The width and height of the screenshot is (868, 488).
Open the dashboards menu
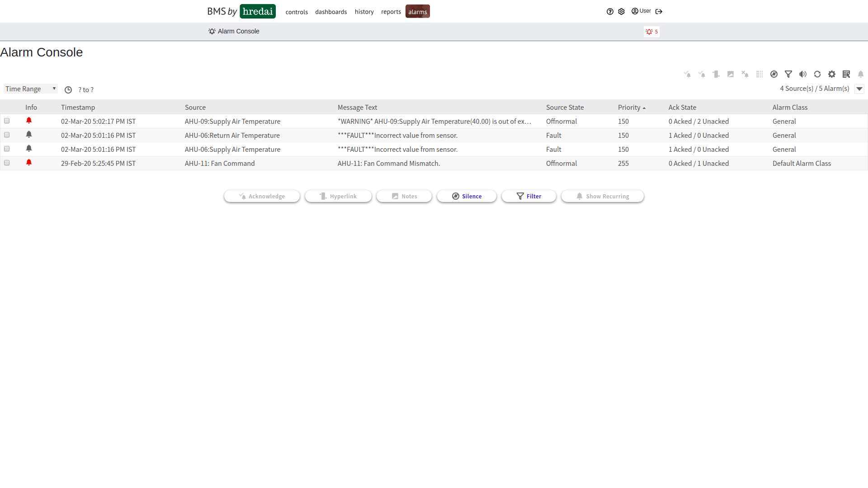pyautogui.click(x=331, y=12)
